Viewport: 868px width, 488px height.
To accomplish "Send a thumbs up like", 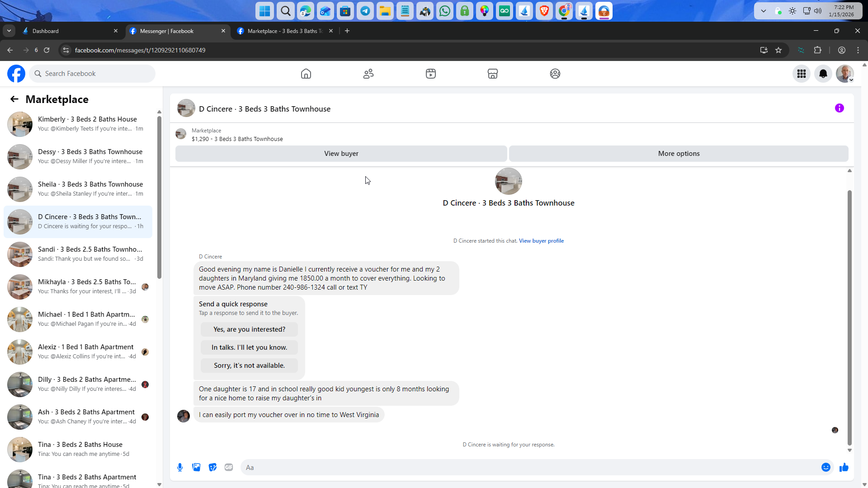I will (x=844, y=467).
